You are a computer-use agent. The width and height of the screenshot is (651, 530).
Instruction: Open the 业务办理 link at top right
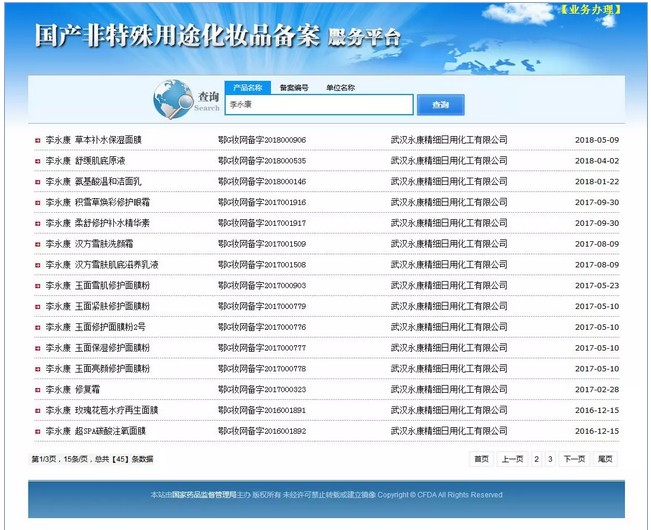589,9
